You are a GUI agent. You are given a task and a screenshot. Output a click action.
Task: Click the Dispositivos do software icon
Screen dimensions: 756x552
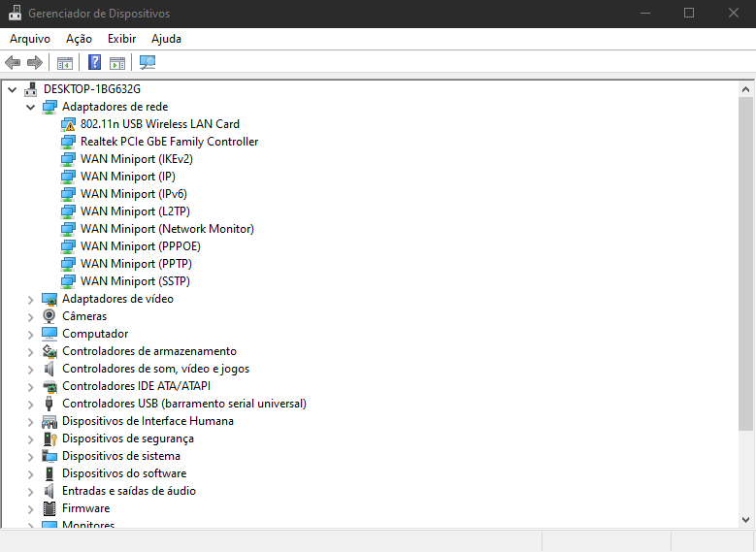point(49,473)
